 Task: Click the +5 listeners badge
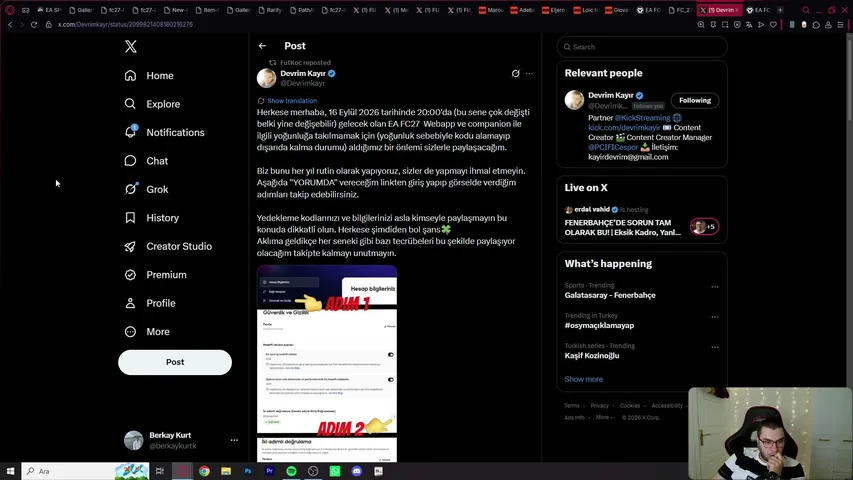[704, 226]
